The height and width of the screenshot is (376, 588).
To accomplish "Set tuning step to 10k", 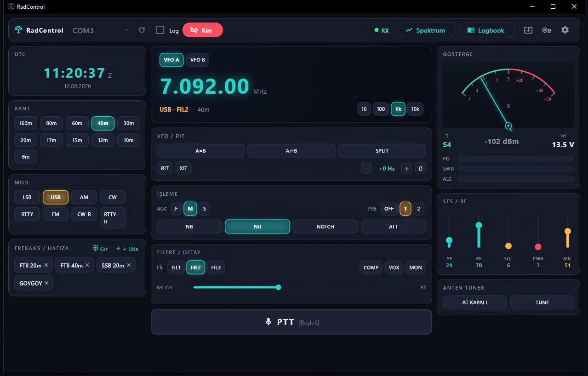I will point(415,109).
